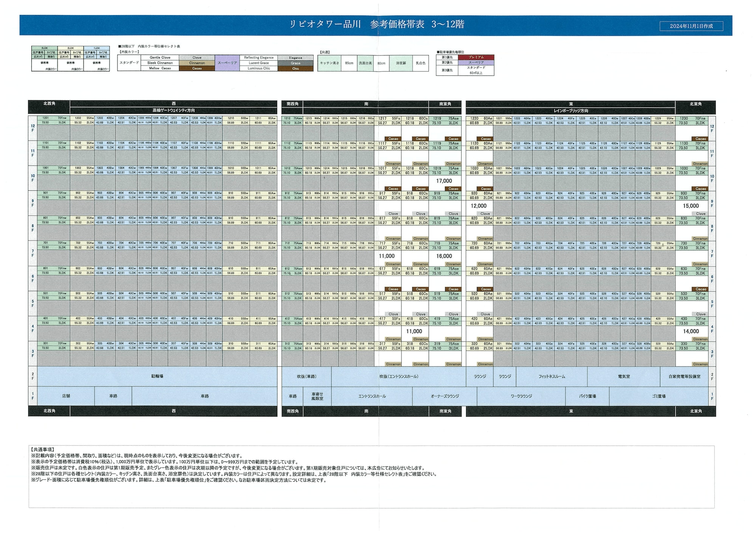756x534 pixels.
Task: Click the '14,000' price under unit 430
Action: coord(691,331)
